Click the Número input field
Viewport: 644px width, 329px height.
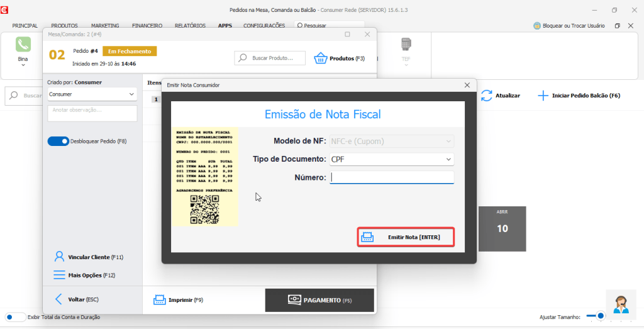point(391,177)
